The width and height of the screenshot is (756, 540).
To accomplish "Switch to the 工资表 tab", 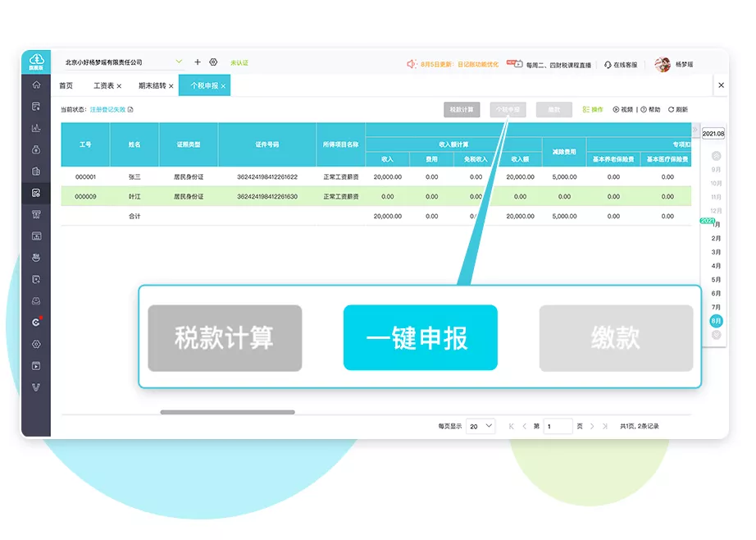I will coord(103,85).
